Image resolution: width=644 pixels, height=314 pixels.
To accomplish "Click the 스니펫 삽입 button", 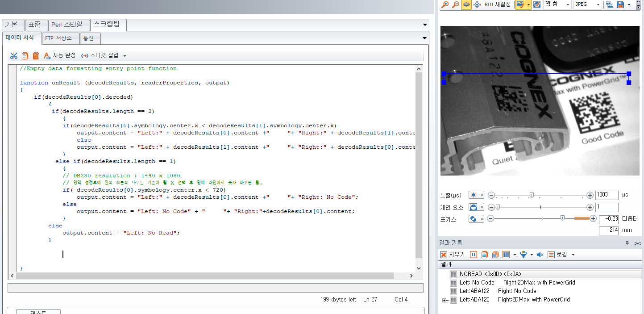I will click(x=100, y=55).
